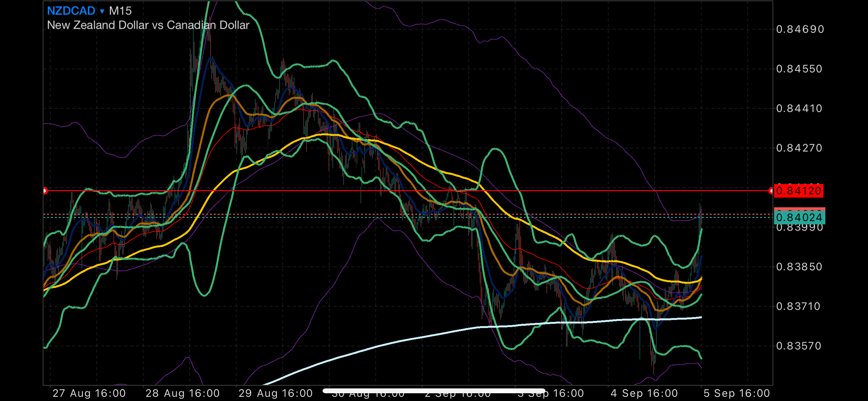Grab the right handle of the red horizontal line
868x401 pixels.
[771, 191]
